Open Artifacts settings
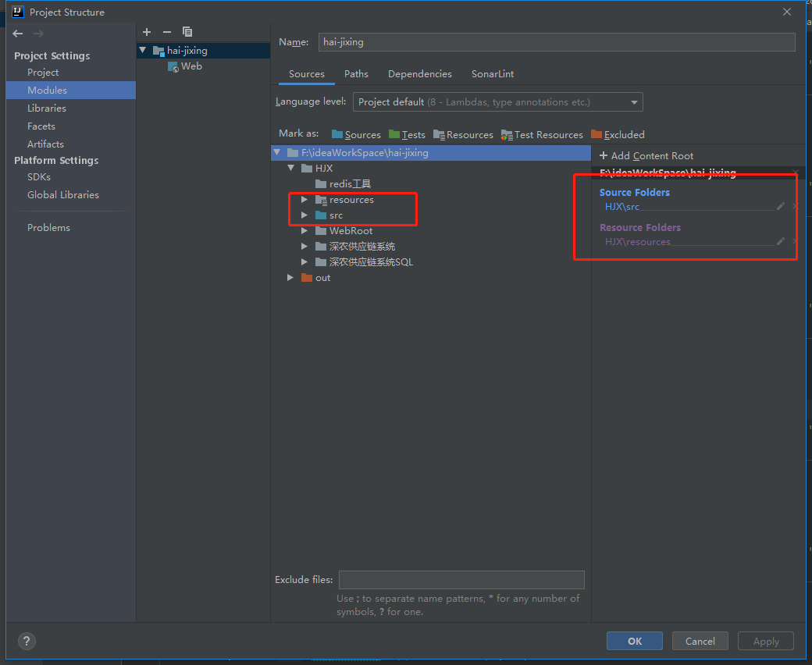This screenshot has width=812, height=665. pos(45,144)
